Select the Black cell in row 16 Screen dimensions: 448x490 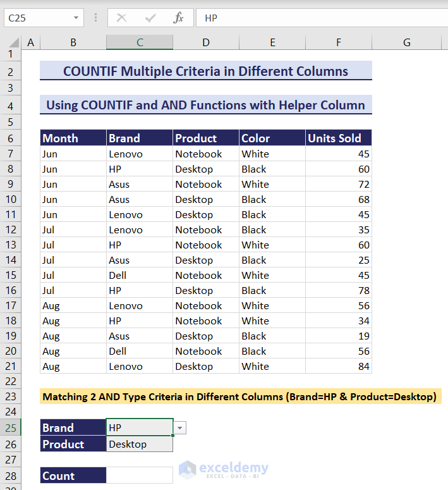pyautogui.click(x=272, y=290)
